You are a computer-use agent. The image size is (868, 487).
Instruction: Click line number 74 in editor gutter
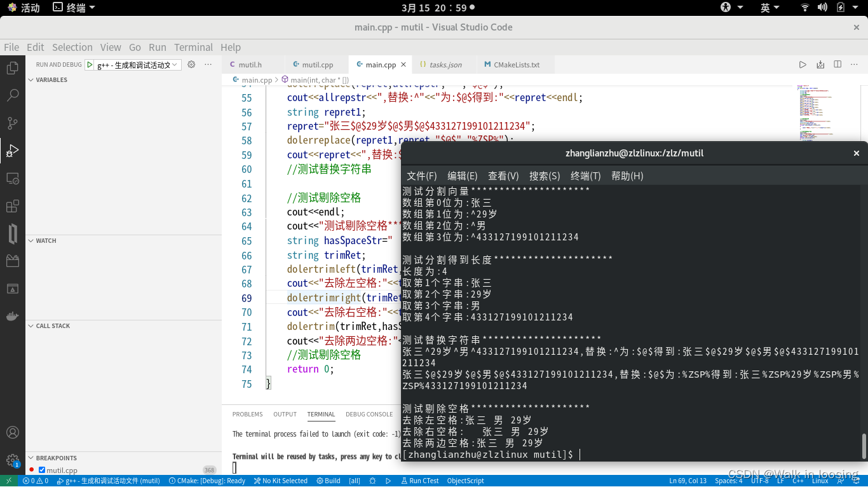coord(247,369)
